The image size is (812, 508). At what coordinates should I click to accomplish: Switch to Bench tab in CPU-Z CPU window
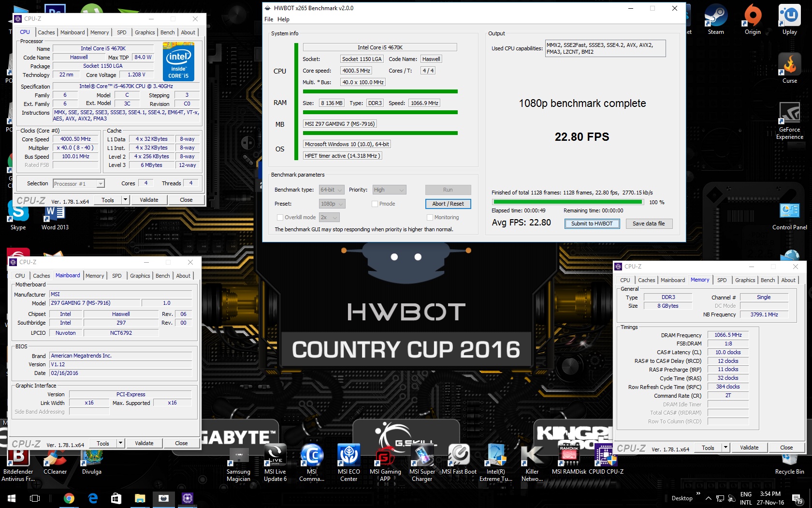(168, 32)
